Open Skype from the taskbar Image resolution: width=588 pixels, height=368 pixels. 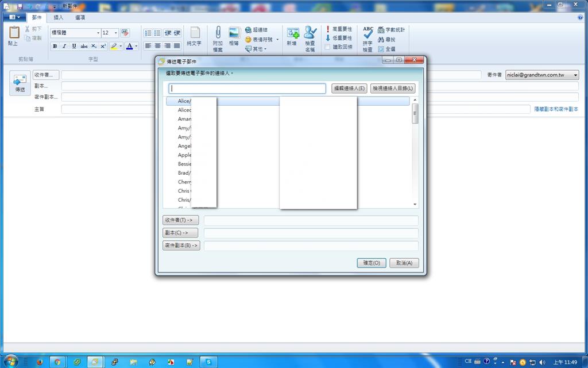208,362
